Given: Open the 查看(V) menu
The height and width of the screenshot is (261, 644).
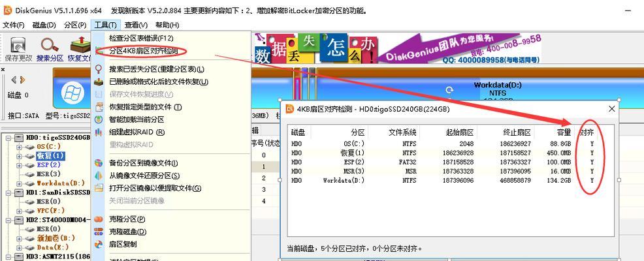Looking at the screenshot, I should tap(136, 25).
